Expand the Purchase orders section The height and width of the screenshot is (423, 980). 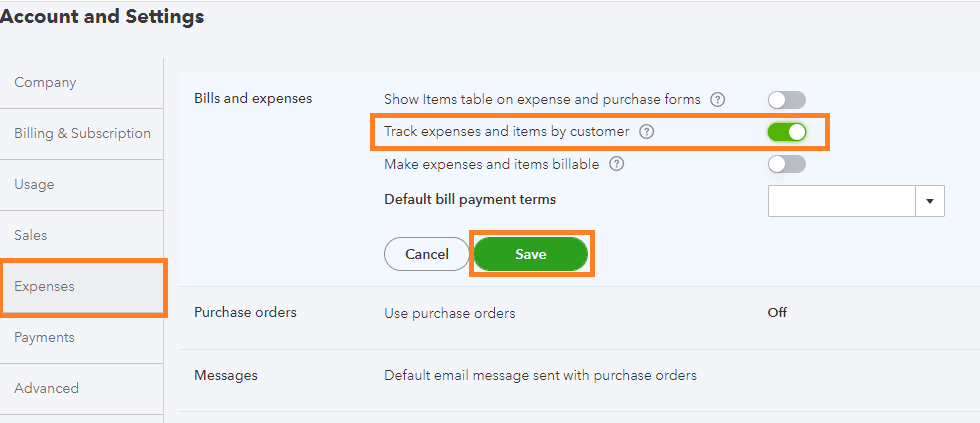click(245, 313)
